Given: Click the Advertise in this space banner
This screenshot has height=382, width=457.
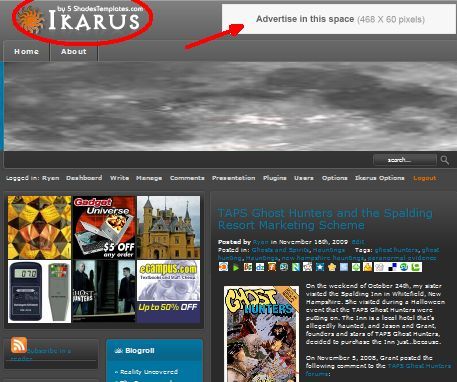Looking at the screenshot, I should tap(339, 19).
